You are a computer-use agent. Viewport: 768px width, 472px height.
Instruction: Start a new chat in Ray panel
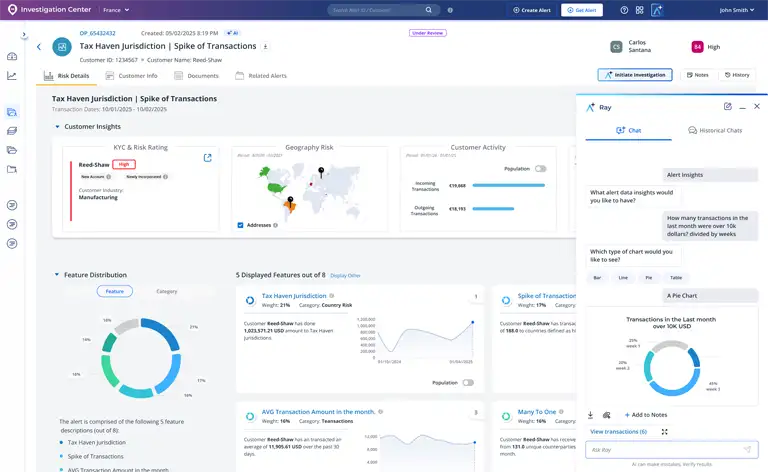coord(728,106)
